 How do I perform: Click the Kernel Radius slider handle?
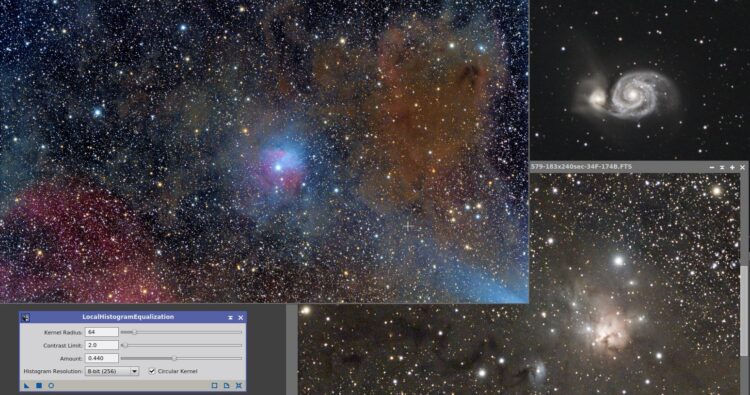[x=134, y=332]
